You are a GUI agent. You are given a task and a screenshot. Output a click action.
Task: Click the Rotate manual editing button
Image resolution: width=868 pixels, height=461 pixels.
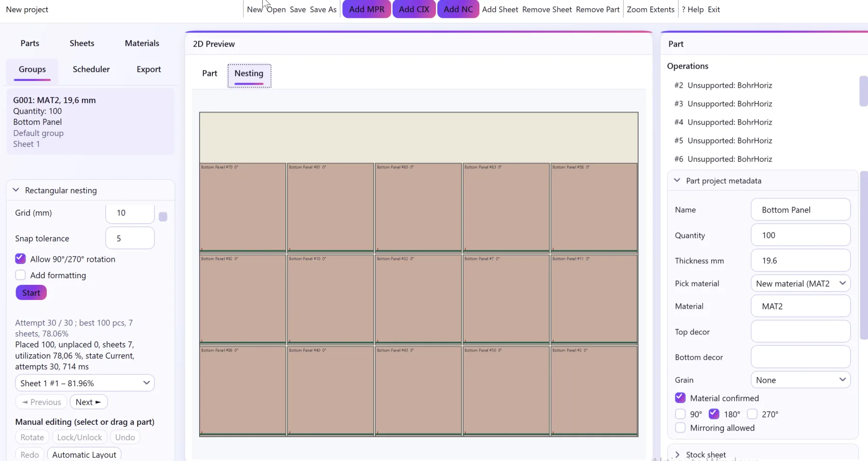(32, 437)
